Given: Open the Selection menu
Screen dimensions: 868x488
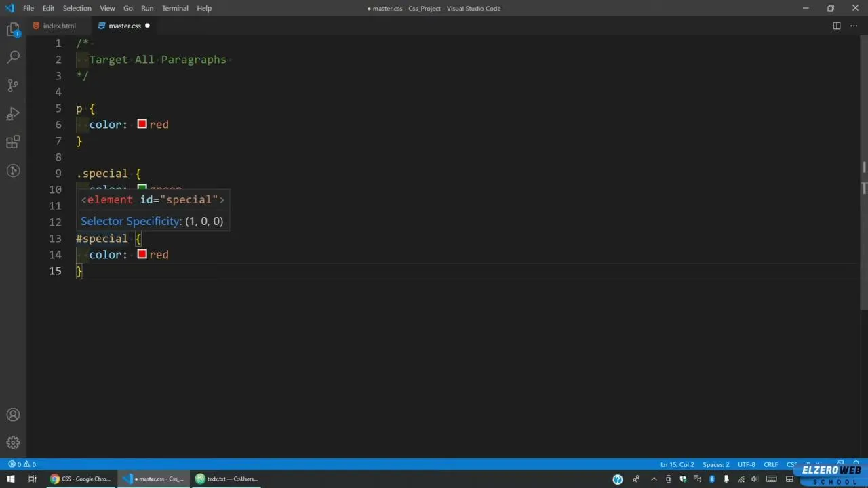Looking at the screenshot, I should click(77, 8).
